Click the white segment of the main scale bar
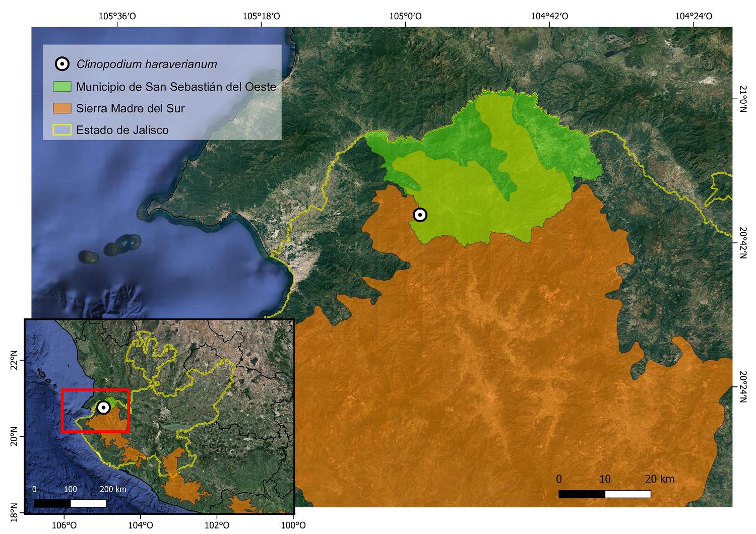 coord(627,494)
